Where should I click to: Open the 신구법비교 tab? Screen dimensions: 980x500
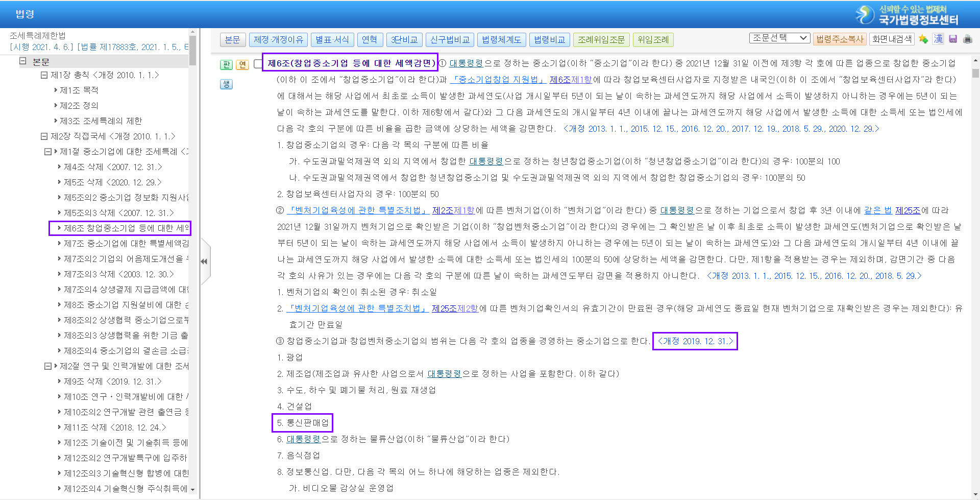(x=450, y=40)
